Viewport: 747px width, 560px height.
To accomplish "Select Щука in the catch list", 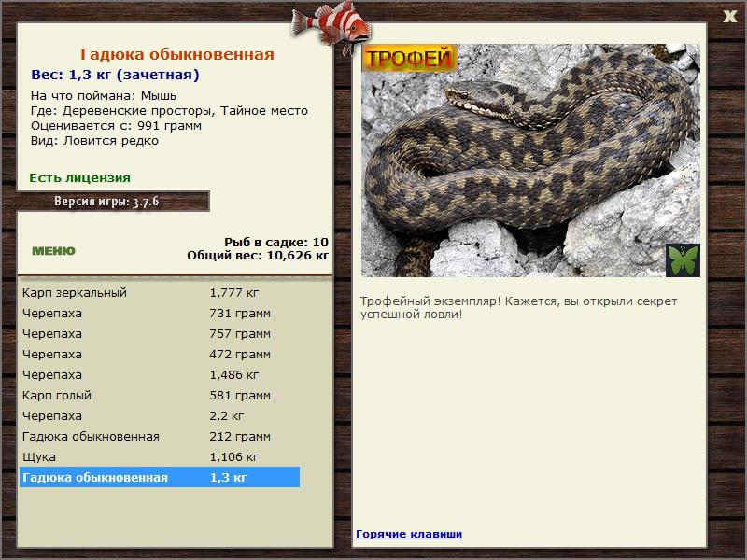I will tap(160, 456).
